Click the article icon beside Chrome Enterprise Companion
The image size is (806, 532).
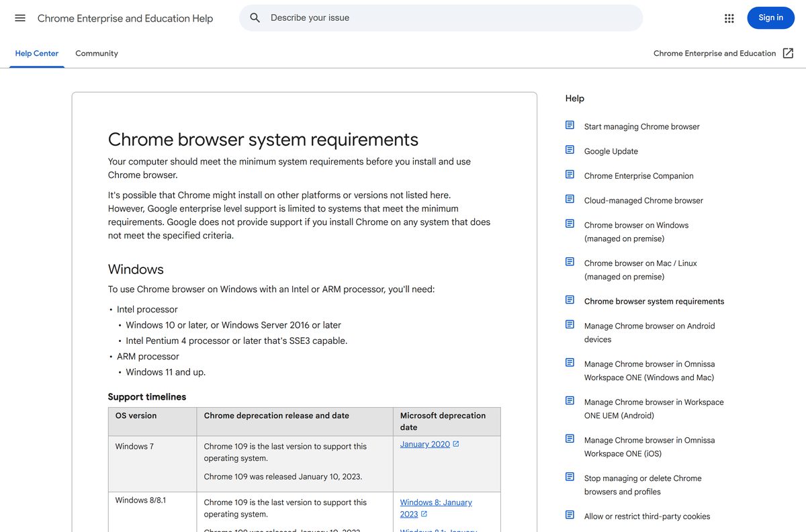[x=570, y=175]
